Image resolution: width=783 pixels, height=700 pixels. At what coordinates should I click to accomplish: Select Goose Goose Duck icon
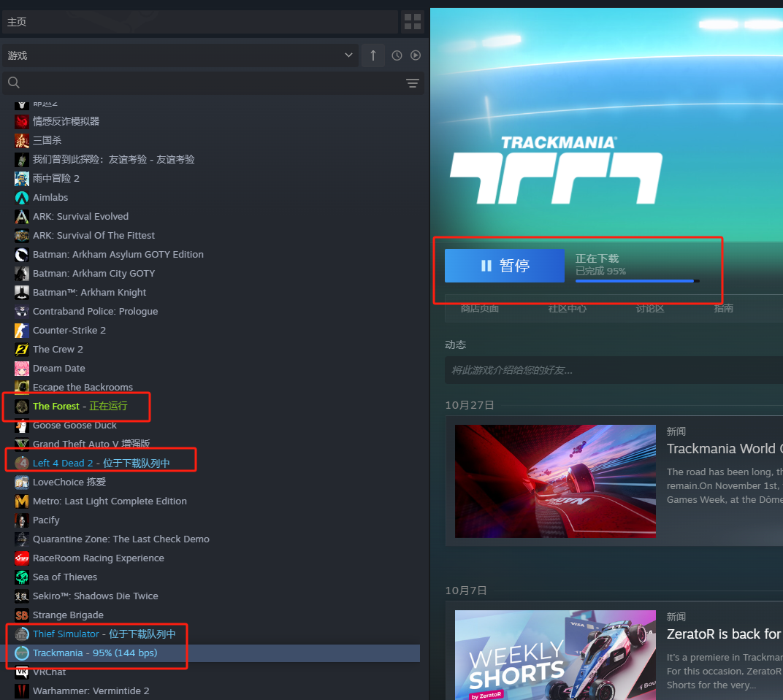point(21,425)
